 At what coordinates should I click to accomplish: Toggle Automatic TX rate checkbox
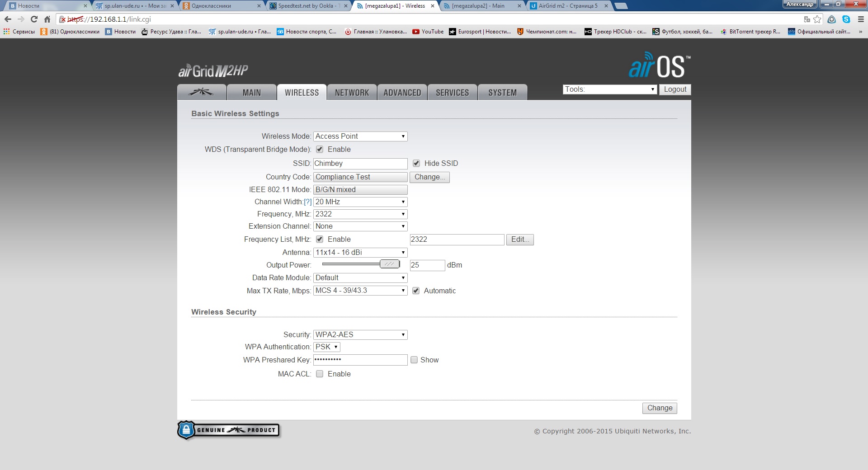(x=416, y=291)
